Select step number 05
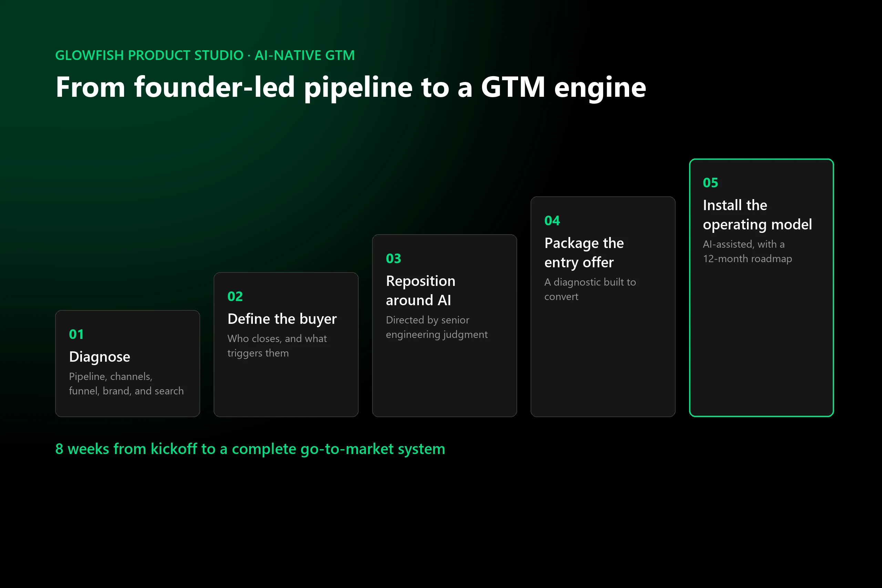The height and width of the screenshot is (588, 882). [711, 183]
